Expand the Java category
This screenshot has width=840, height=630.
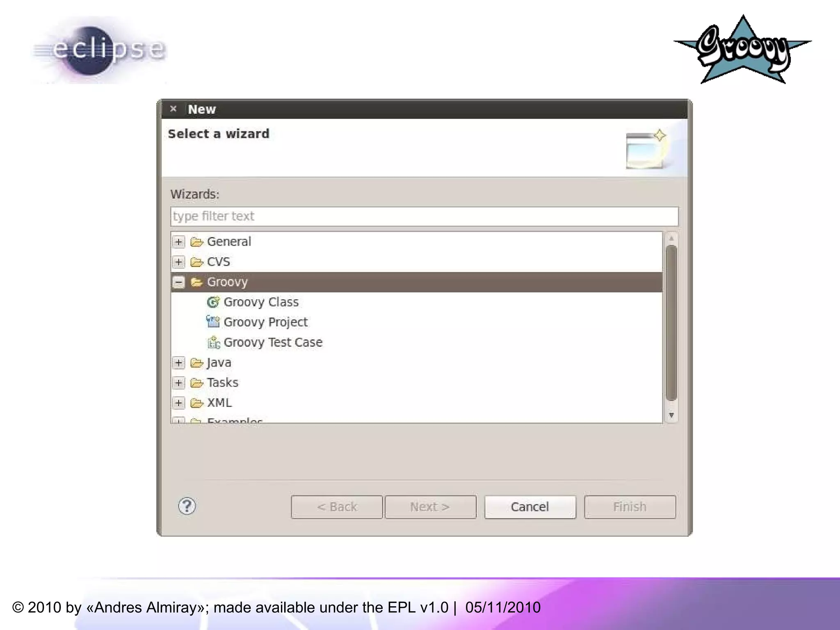(178, 363)
